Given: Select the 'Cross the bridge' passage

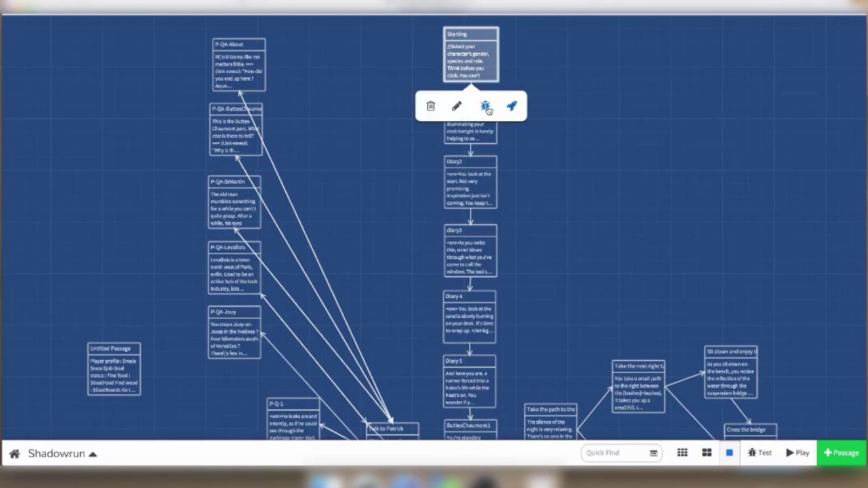Looking at the screenshot, I should tap(751, 432).
